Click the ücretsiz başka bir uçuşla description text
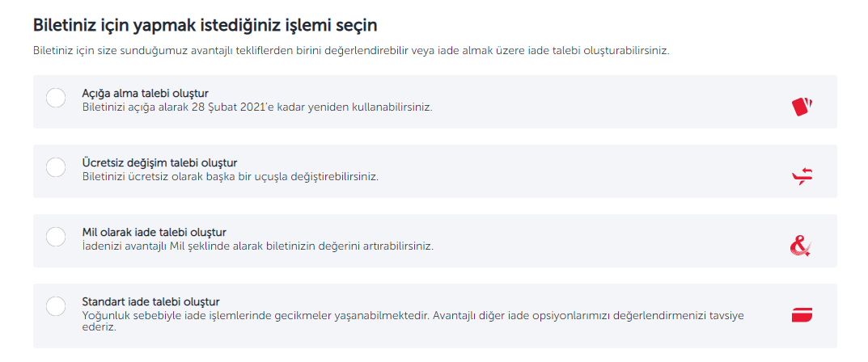The image size is (868, 362). [230, 176]
